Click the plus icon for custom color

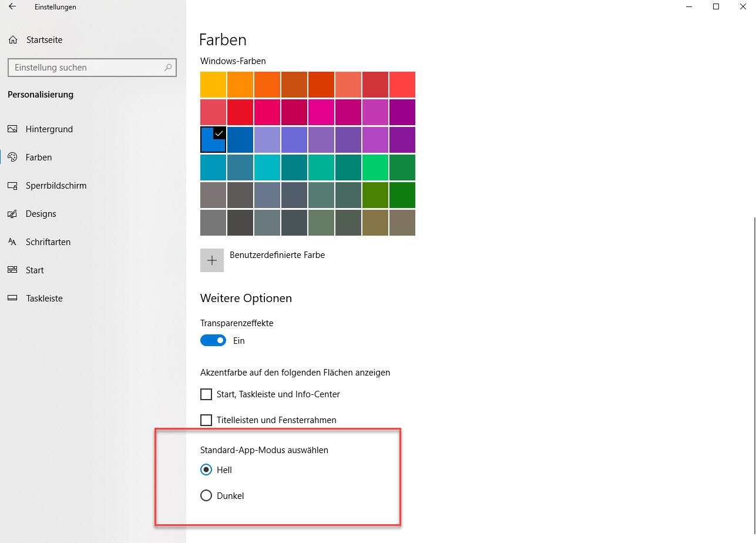[x=212, y=260]
